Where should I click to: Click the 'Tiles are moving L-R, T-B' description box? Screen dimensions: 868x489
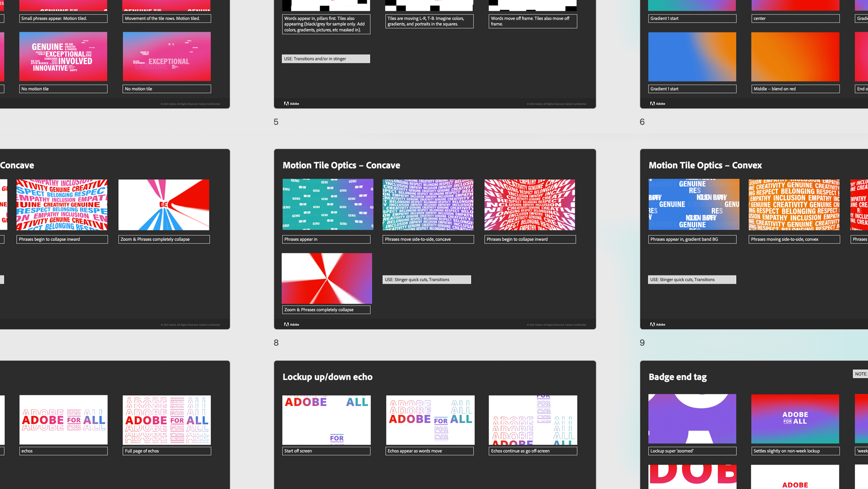pos(429,21)
